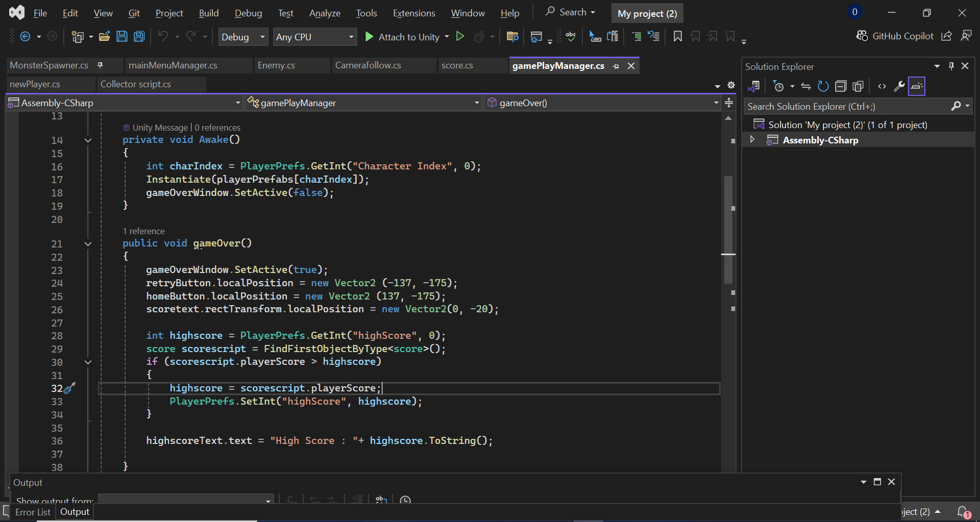This screenshot has width=980, height=522.
Task: Click Collapse All in Solution Explorer
Action: coord(841,86)
